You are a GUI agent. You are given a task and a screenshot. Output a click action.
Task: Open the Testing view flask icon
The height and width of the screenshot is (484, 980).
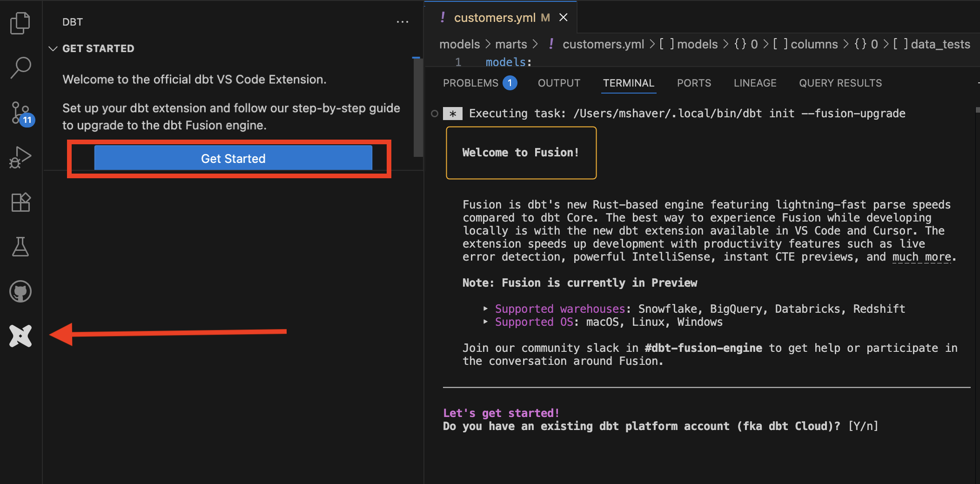(x=20, y=247)
